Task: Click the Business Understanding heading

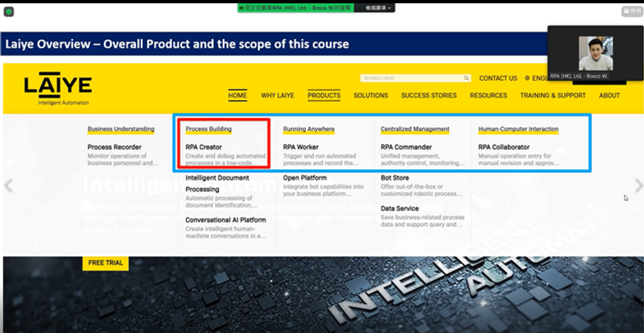Action: [x=121, y=129]
